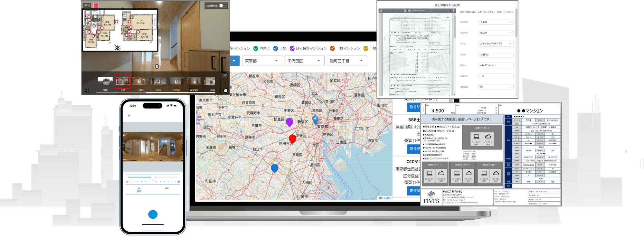This screenshot has width=644, height=239.
Task: Uncheck the 戸建て checkbox
Action: [256, 48]
